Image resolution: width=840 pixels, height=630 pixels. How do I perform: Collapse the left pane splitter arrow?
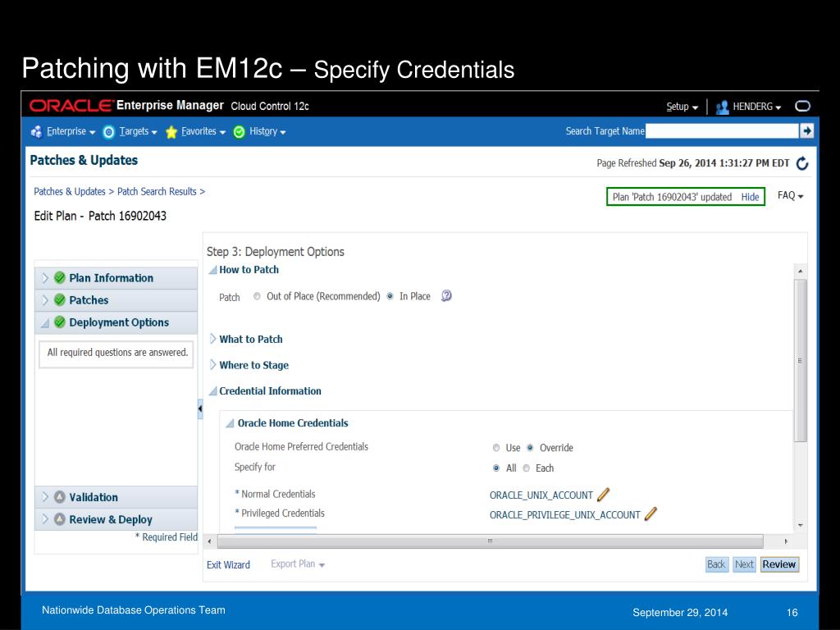pyautogui.click(x=200, y=409)
